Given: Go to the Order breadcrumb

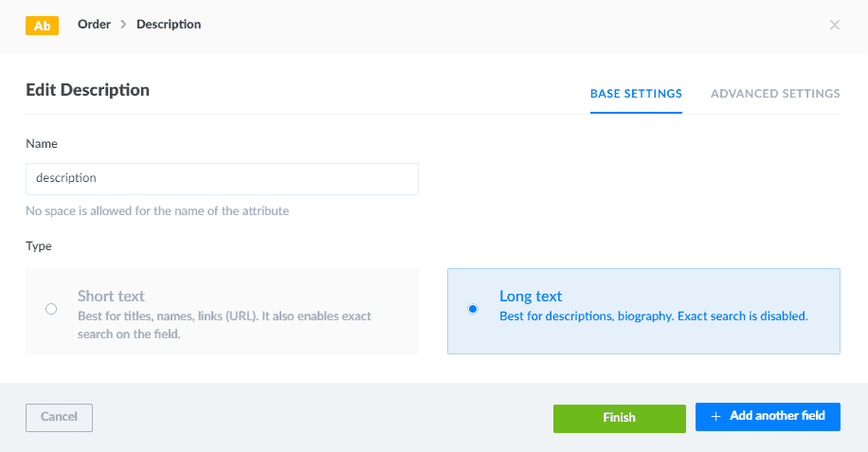Looking at the screenshot, I should tap(94, 25).
